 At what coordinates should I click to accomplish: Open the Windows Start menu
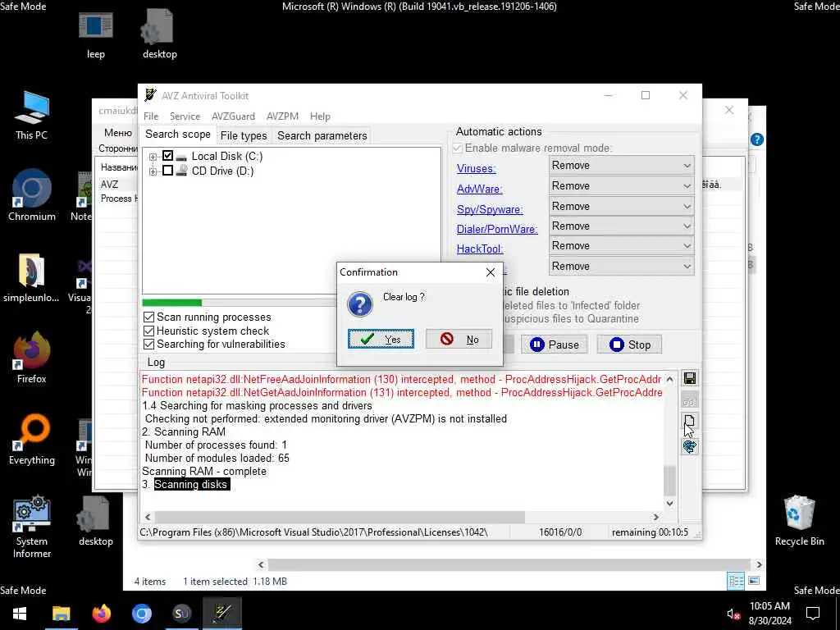[x=20, y=613]
